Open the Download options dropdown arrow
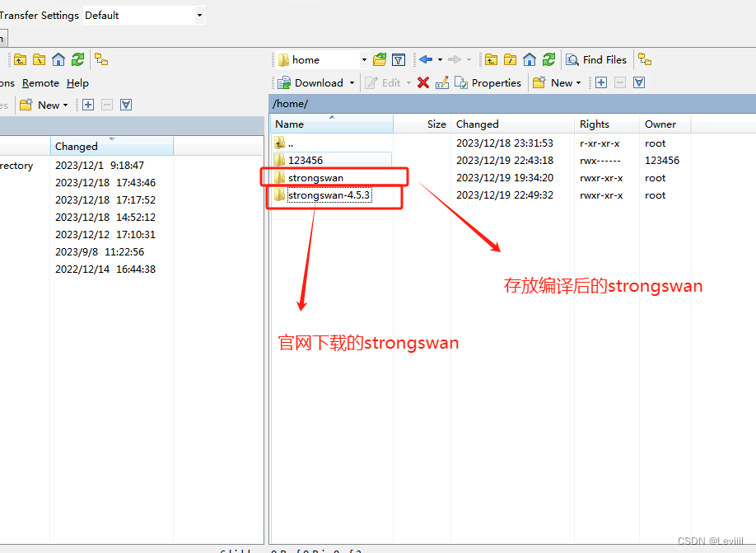Image resolution: width=756 pixels, height=553 pixels. [x=352, y=83]
